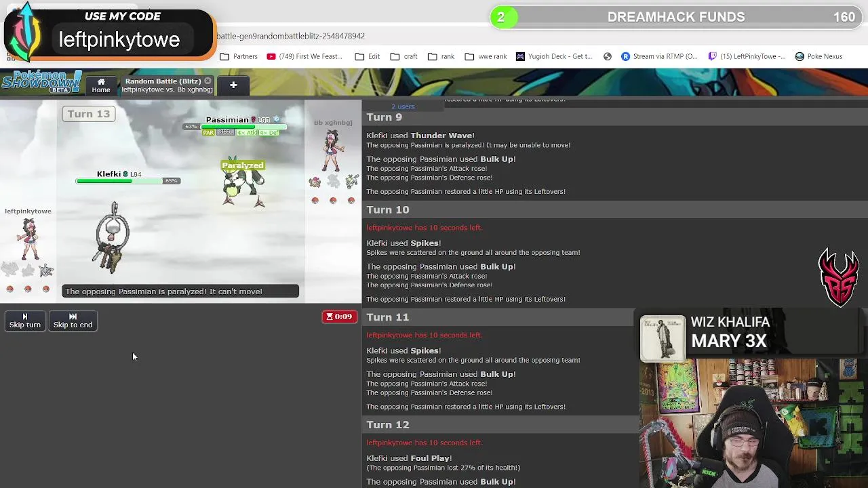Click the globe icon bookmark
Screen dimensions: 868x488
click(608, 56)
